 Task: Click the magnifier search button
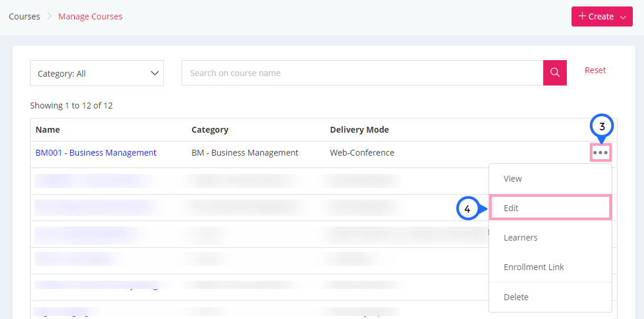(x=555, y=73)
